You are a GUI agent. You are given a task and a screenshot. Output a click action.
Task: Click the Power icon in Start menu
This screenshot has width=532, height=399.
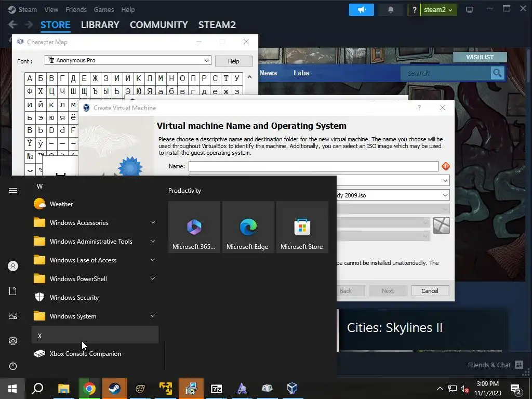[x=13, y=366]
